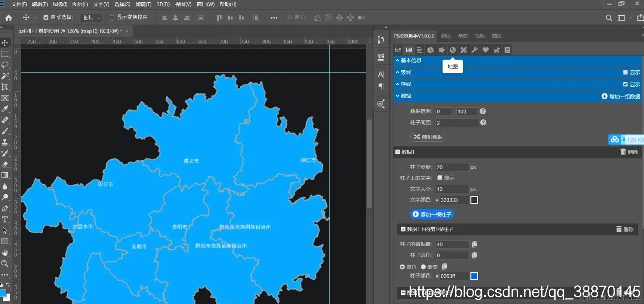Viewport: 644px width, 304px height.
Task: Click three-dots more options in options bar
Action: [274, 18]
